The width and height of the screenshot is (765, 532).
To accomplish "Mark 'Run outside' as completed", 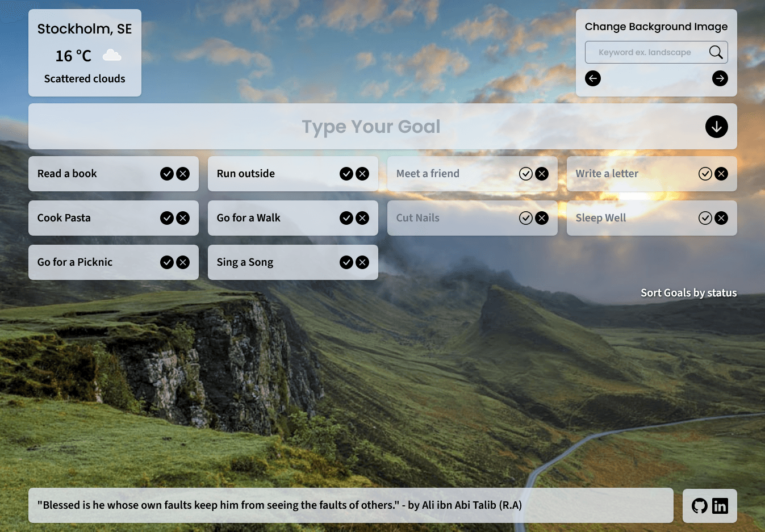I will tap(346, 174).
